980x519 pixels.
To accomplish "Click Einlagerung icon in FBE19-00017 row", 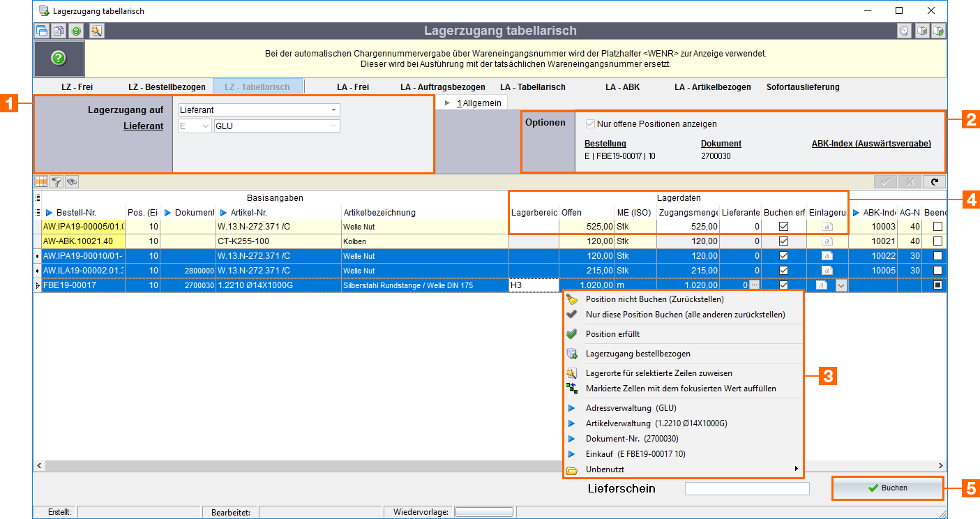I will click(822, 285).
